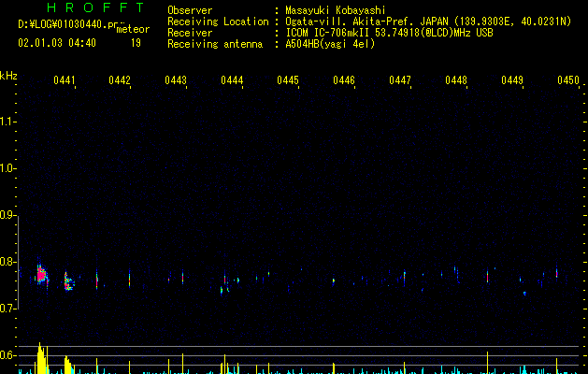
Task: Click the 0.8 kHz frequency label
Action: click(7, 262)
